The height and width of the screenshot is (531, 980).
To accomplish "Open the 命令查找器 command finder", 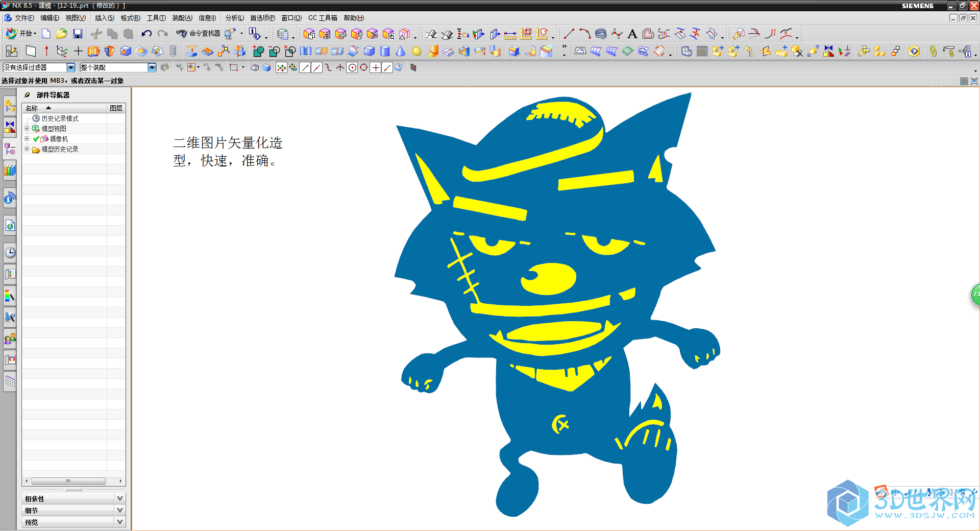I will click(x=199, y=34).
